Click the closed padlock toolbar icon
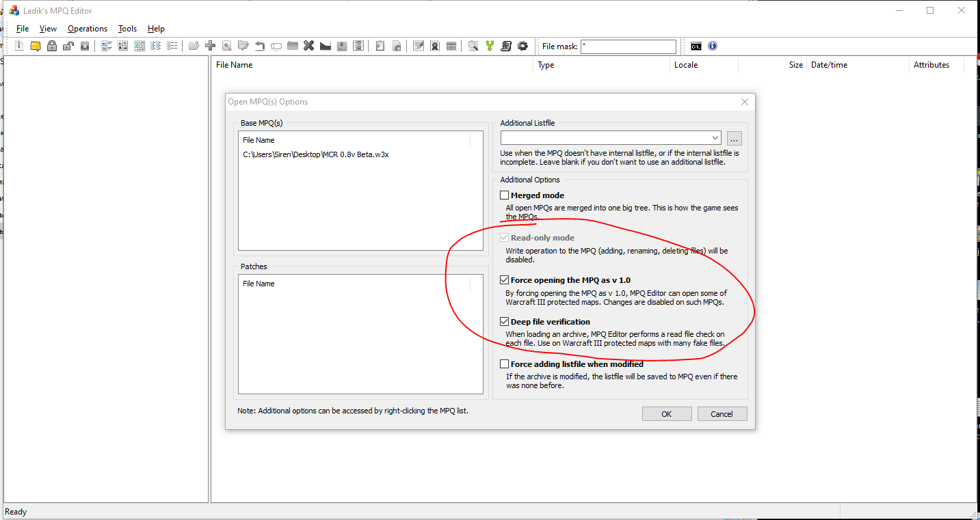This screenshot has height=520, width=980. (52, 46)
